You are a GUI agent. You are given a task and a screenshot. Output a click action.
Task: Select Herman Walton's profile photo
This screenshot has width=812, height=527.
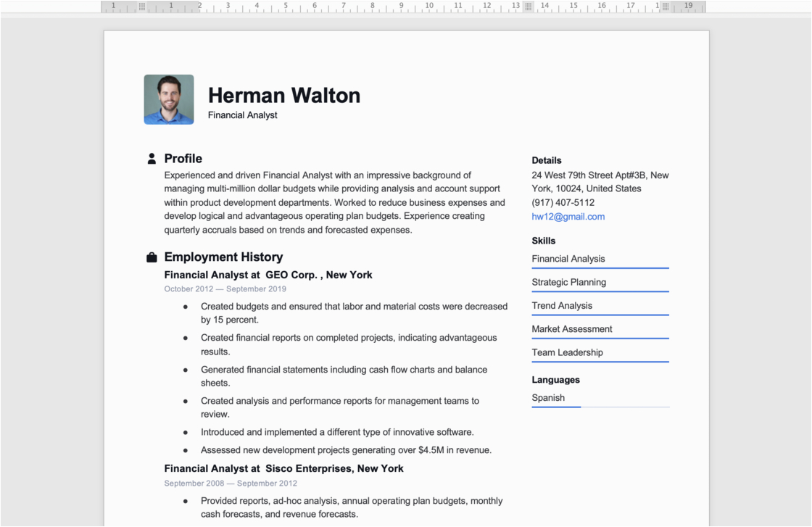point(169,99)
